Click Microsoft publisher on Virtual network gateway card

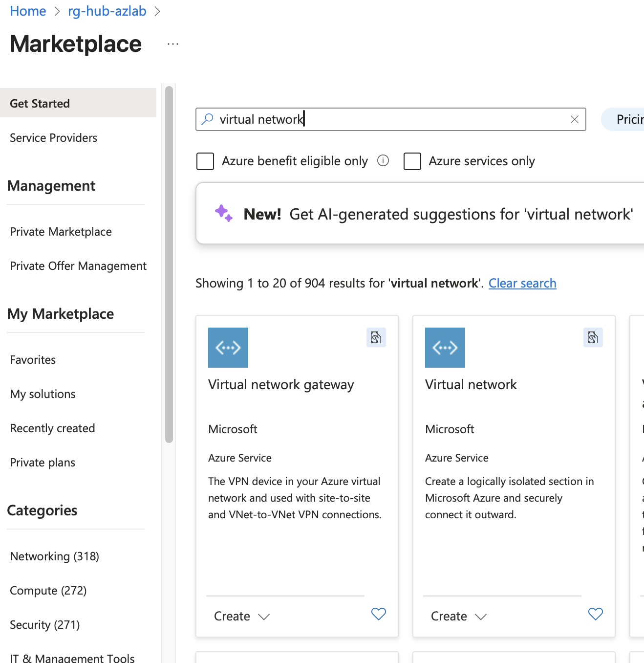coord(233,429)
